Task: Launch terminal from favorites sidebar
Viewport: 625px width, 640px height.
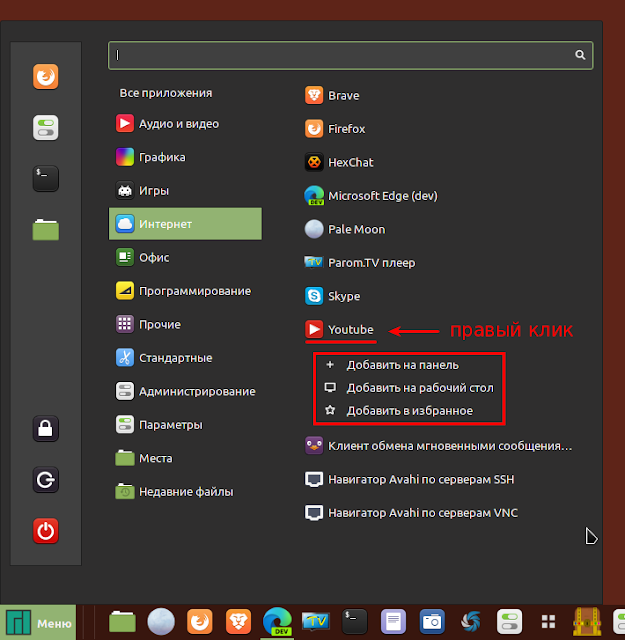Action: click(45, 178)
